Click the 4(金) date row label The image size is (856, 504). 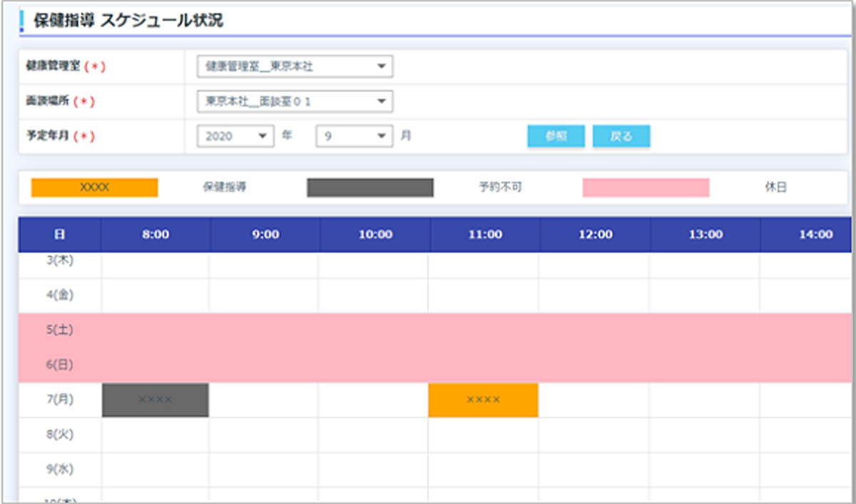pyautogui.click(x=60, y=294)
